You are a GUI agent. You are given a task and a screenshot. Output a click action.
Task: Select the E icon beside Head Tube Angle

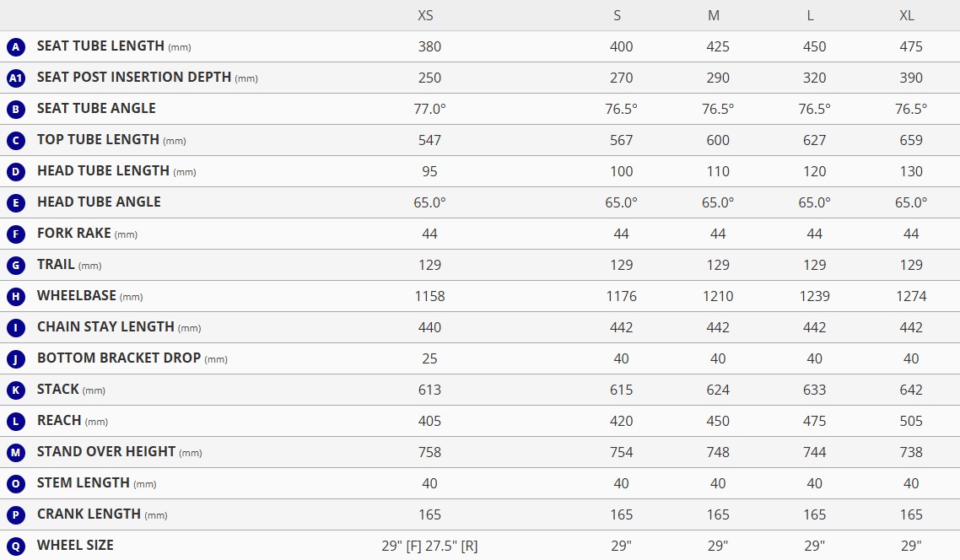coord(15,203)
